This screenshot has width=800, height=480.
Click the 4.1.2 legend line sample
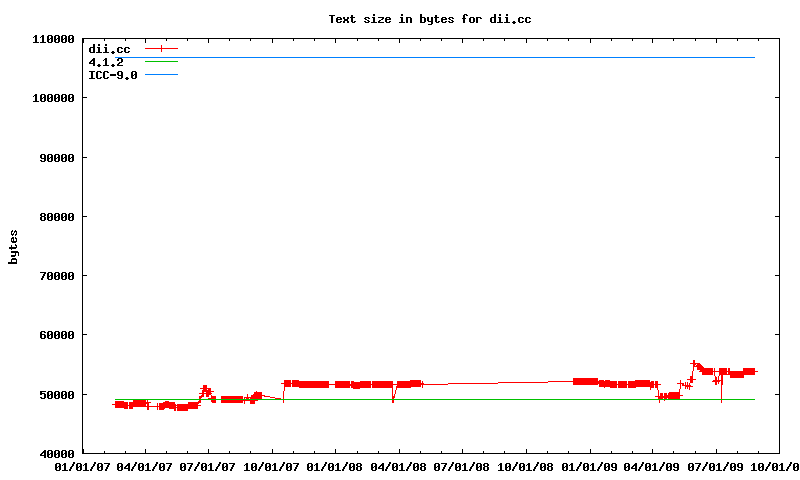point(161,62)
